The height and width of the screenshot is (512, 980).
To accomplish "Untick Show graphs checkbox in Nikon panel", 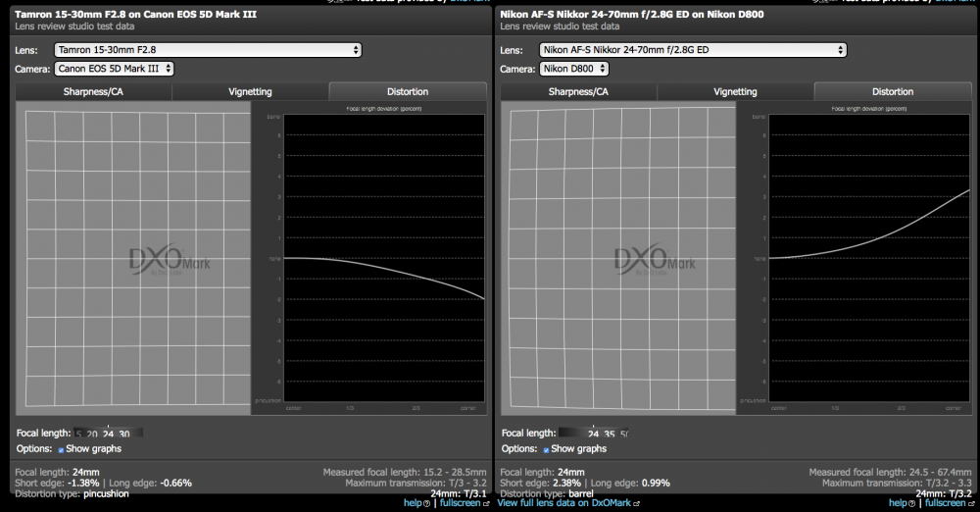I will (546, 450).
